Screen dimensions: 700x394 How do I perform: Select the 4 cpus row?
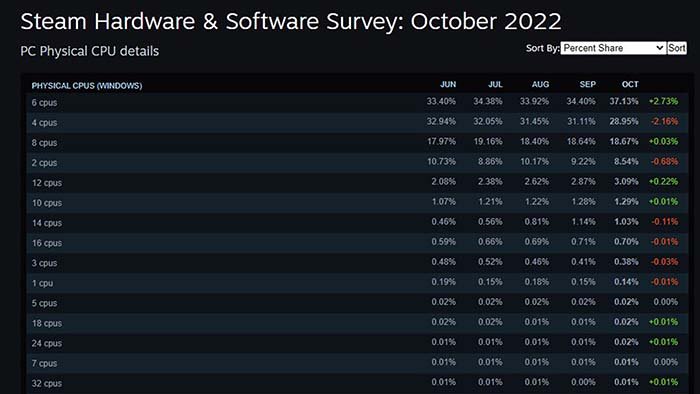[x=357, y=122]
